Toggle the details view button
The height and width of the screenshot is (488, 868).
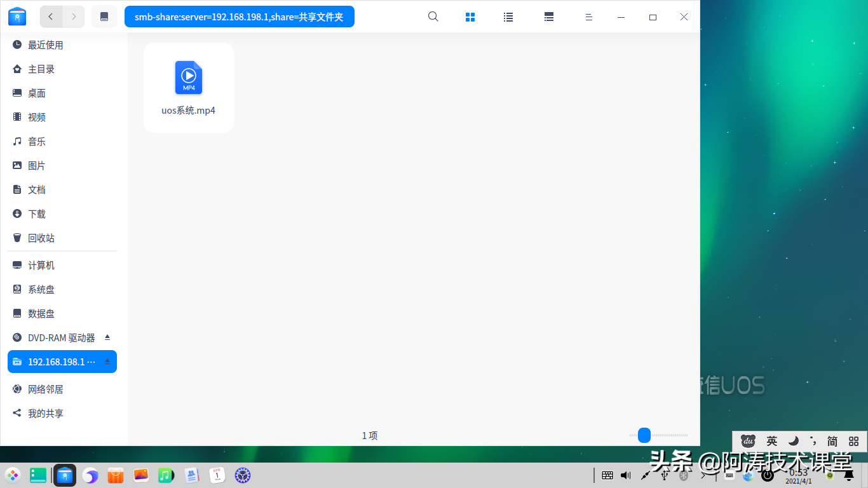point(550,17)
